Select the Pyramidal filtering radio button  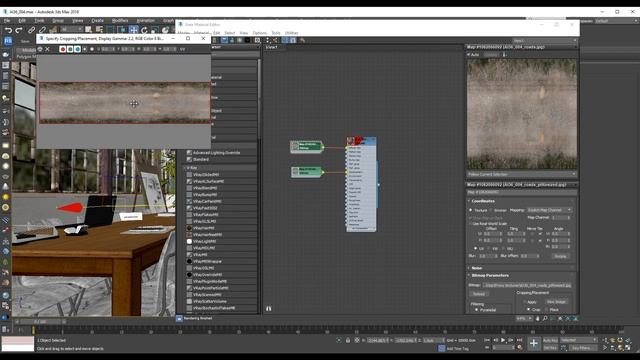[x=476, y=310]
